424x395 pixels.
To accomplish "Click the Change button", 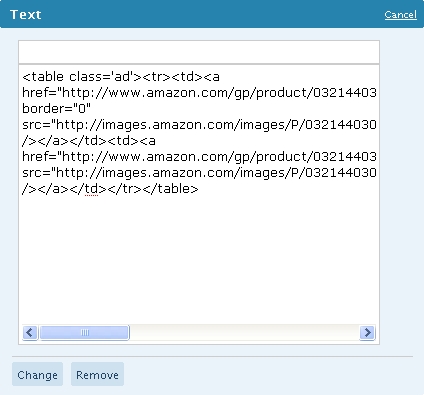I will click(x=37, y=375).
